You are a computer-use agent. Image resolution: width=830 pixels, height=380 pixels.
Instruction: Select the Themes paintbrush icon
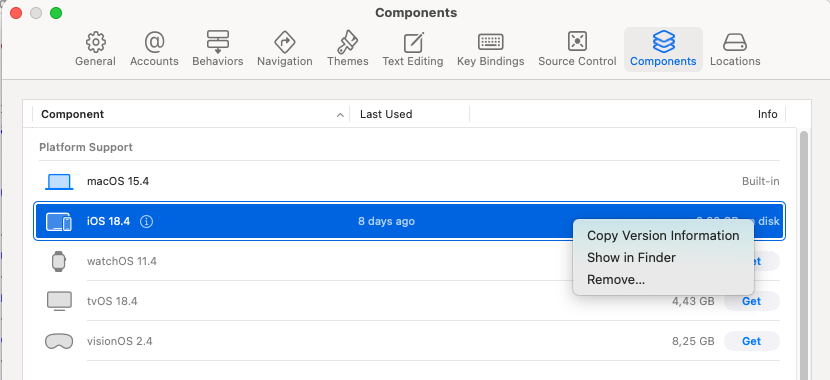pyautogui.click(x=347, y=42)
